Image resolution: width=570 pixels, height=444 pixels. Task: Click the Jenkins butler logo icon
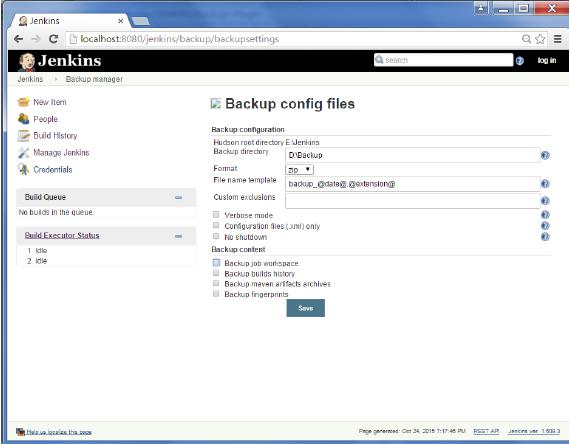tap(27, 61)
